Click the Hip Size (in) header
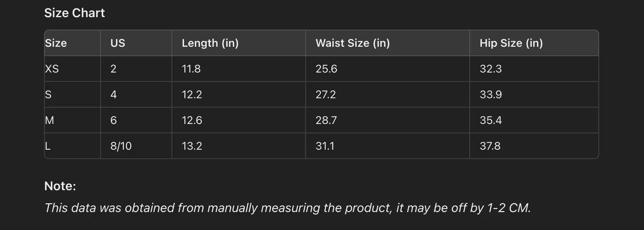 pos(511,43)
